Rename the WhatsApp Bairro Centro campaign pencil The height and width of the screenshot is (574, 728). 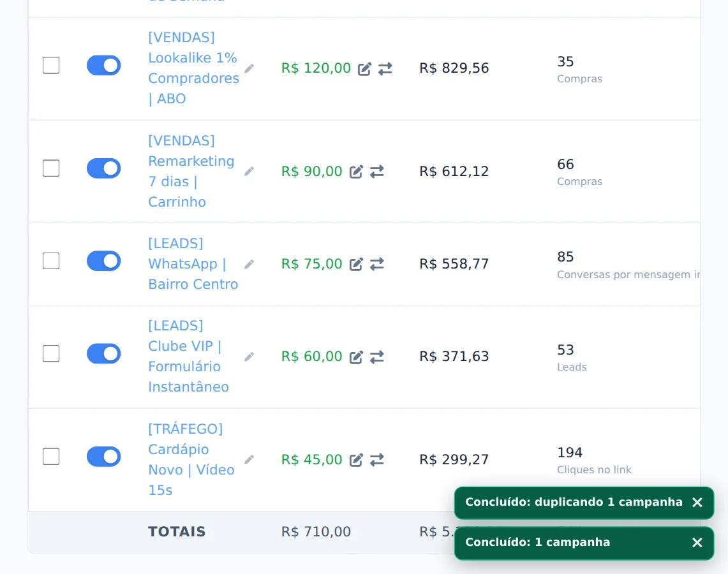[x=249, y=264]
